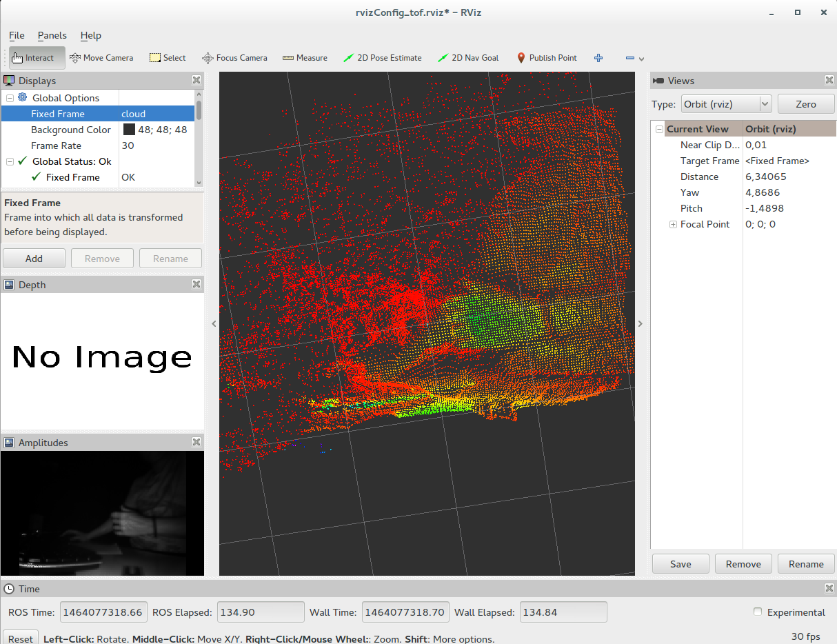Screen dimensions: 837x644
Task: Close the Amplitudes panel
Action: click(196, 443)
